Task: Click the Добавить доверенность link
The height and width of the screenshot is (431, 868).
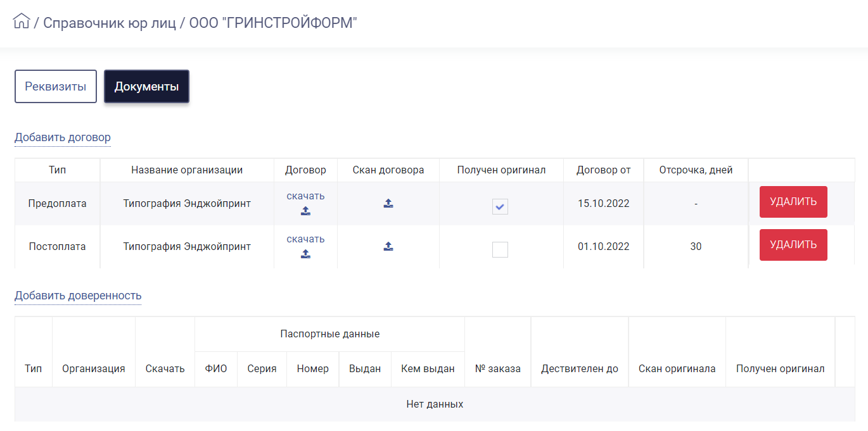Action: [78, 296]
